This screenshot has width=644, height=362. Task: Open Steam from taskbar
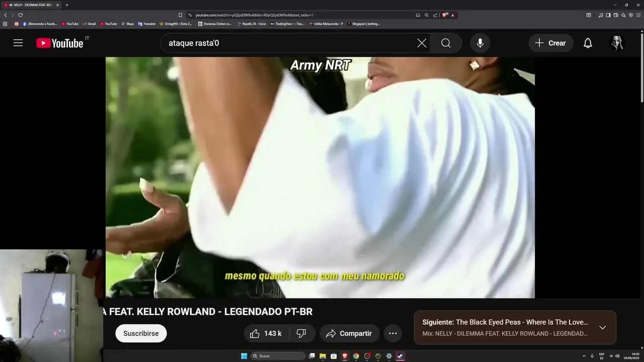pos(400,356)
